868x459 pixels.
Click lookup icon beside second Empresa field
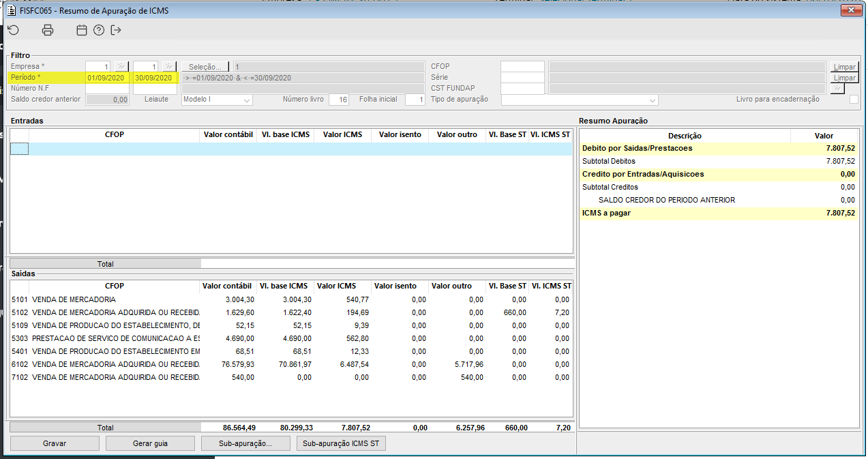(x=168, y=66)
